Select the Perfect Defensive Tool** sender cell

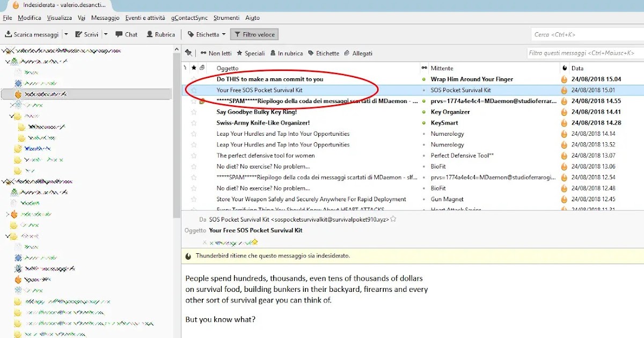462,156
